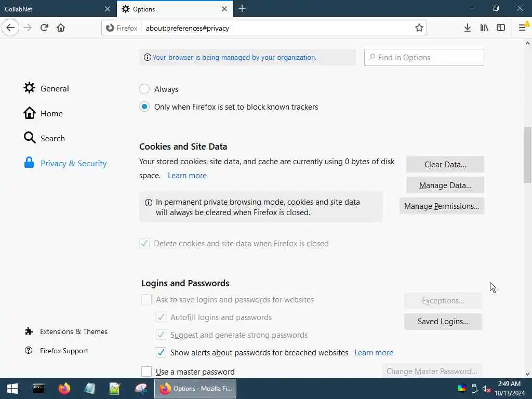
Task: Focus the Find in Options search box
Action: tap(424, 57)
